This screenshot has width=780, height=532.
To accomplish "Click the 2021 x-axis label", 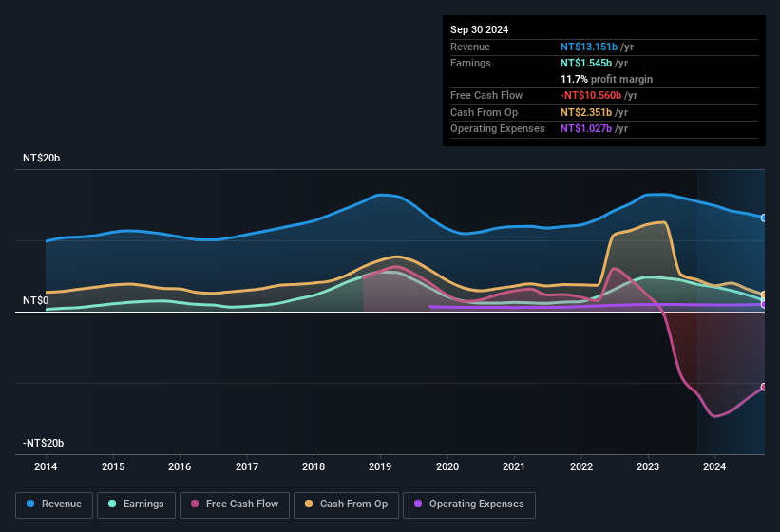I will point(514,466).
